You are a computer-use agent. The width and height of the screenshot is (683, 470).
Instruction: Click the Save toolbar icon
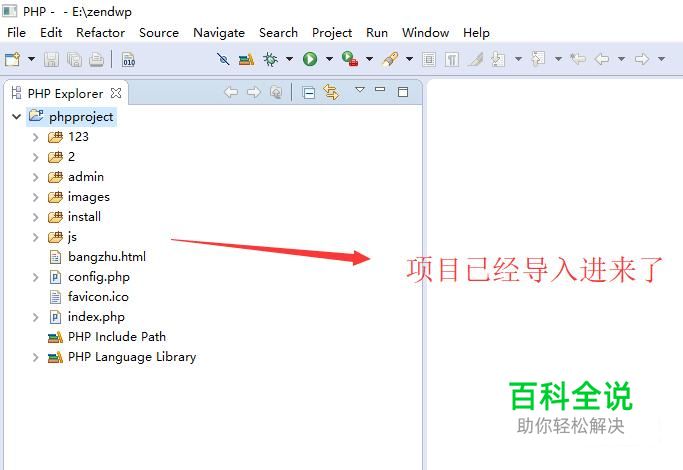tap(51, 59)
